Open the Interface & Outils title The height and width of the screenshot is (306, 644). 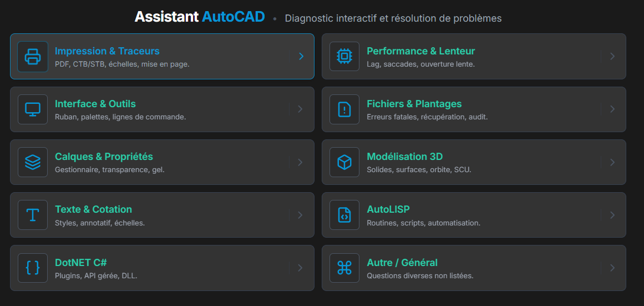[95, 104]
